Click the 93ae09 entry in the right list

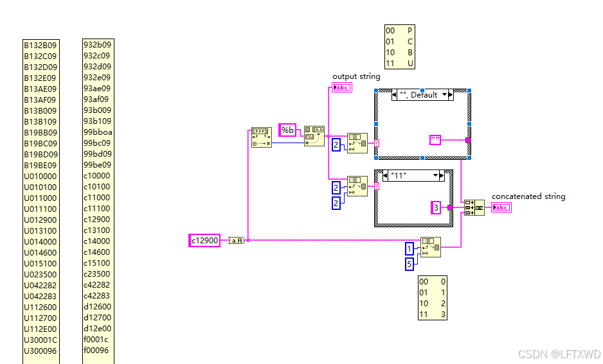click(97, 89)
